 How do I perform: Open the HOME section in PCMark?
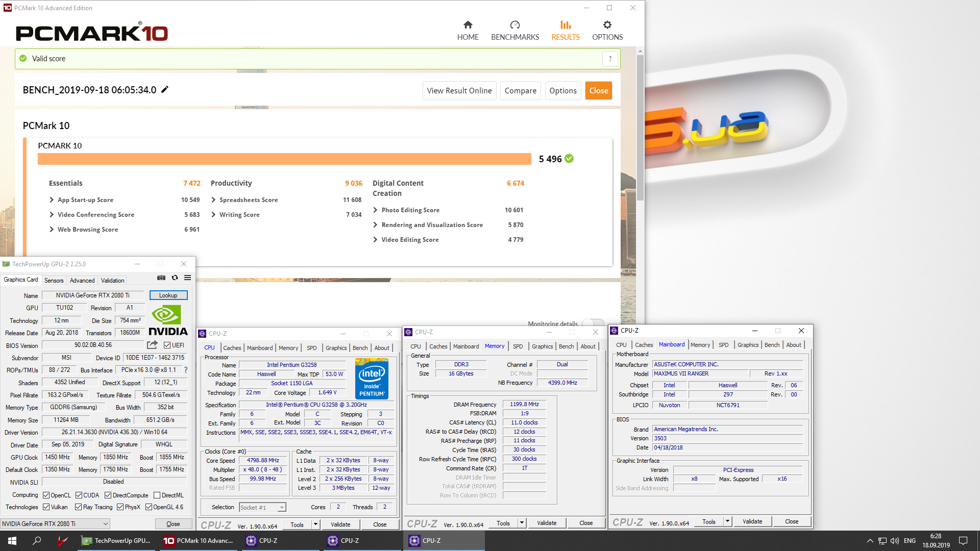(x=468, y=31)
